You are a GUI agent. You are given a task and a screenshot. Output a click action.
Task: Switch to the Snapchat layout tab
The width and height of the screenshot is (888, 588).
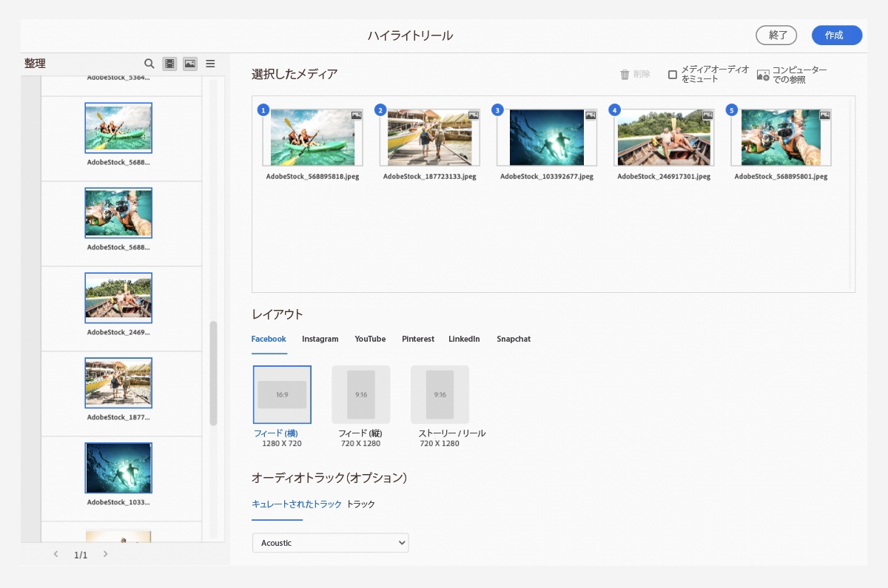[x=514, y=339]
